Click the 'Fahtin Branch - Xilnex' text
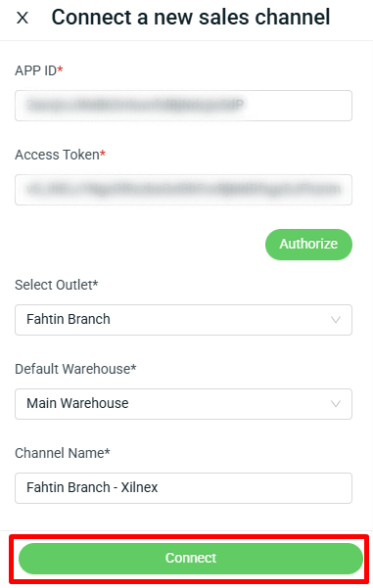The height and width of the screenshot is (588, 373). [92, 487]
